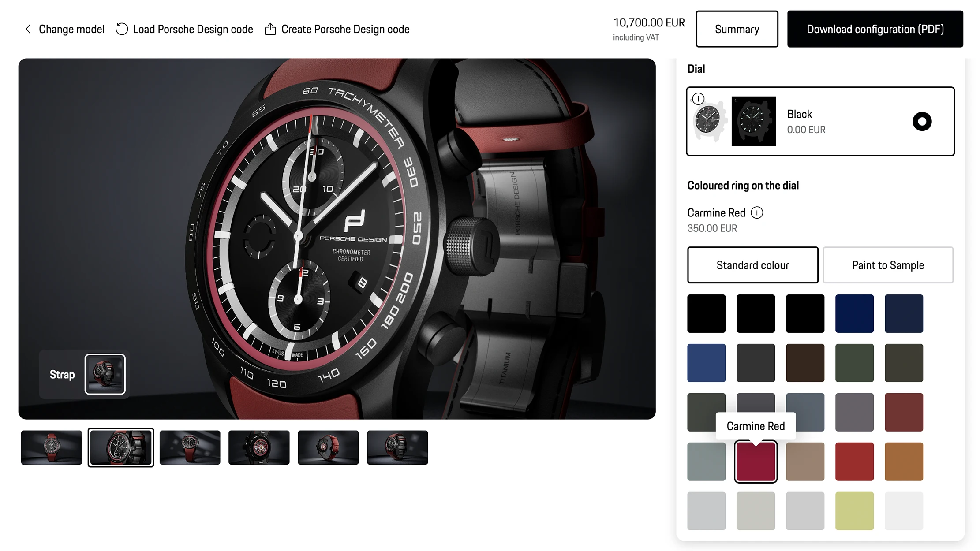
Task: Show the fourth thumbnail with the caseback view
Action: tap(259, 447)
